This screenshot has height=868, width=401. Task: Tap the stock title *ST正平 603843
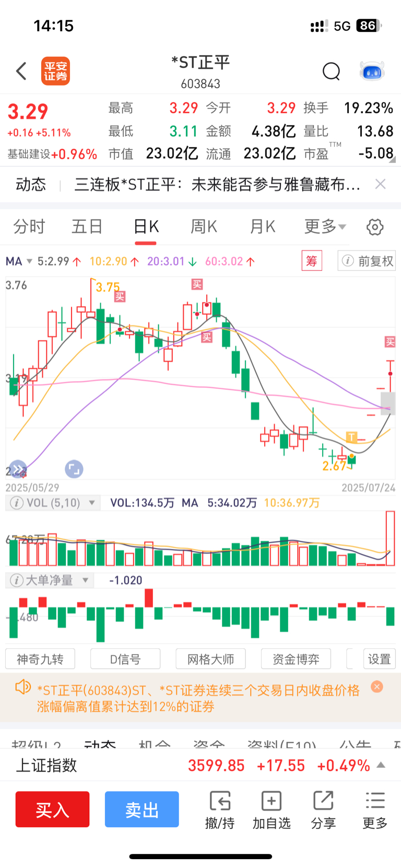coord(200,72)
